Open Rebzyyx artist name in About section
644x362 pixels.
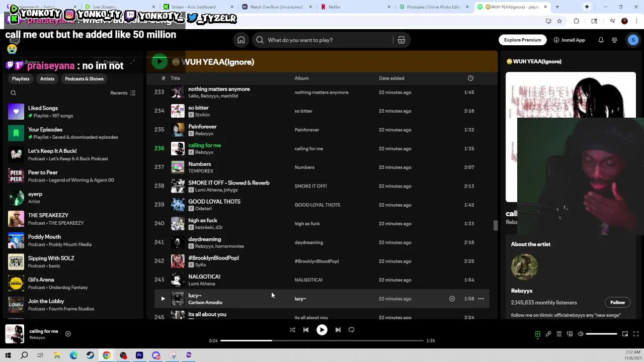click(522, 291)
